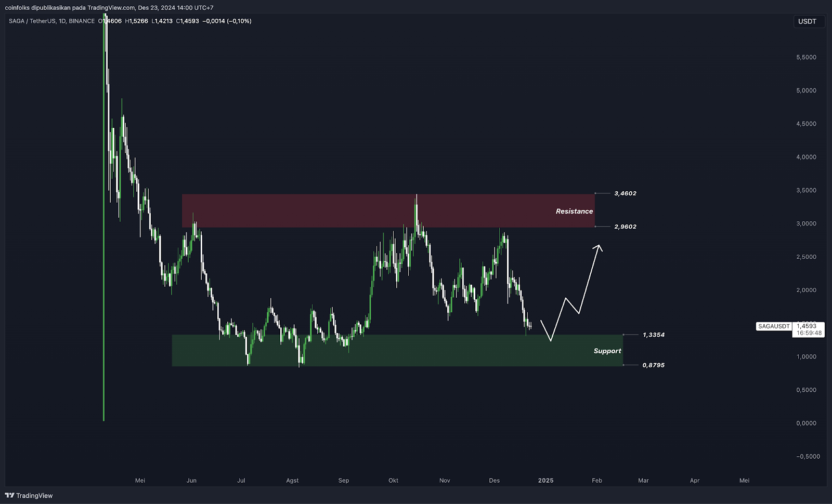Select the 1,3354 support price label
832x504 pixels.
654,335
